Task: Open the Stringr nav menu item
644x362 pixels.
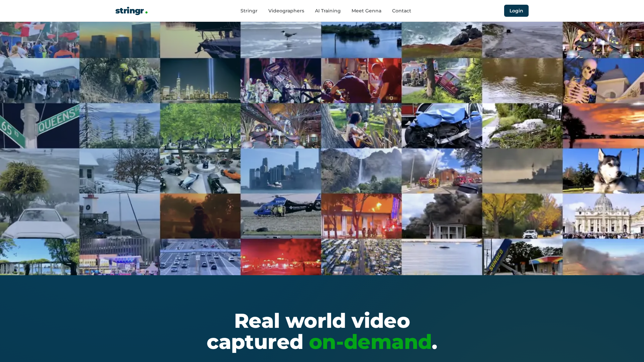Action: click(x=249, y=11)
